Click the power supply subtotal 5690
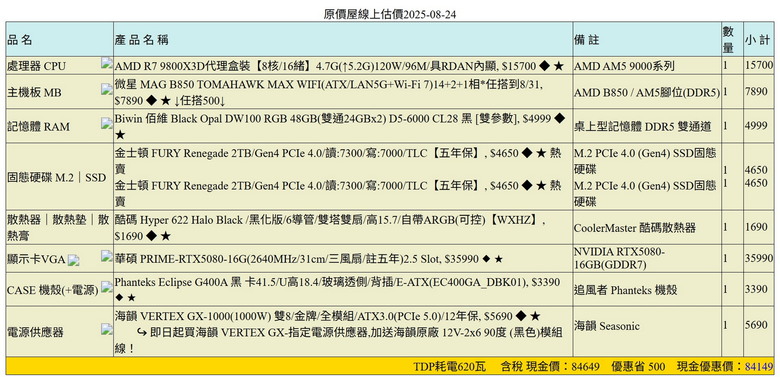Screen dimensions: 780x377 [756, 325]
